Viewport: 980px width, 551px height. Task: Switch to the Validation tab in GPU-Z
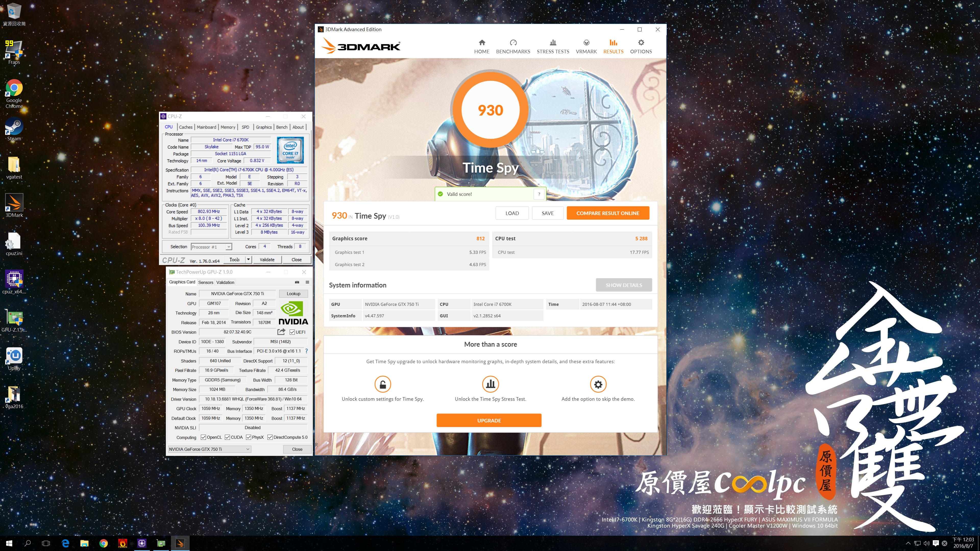(225, 282)
